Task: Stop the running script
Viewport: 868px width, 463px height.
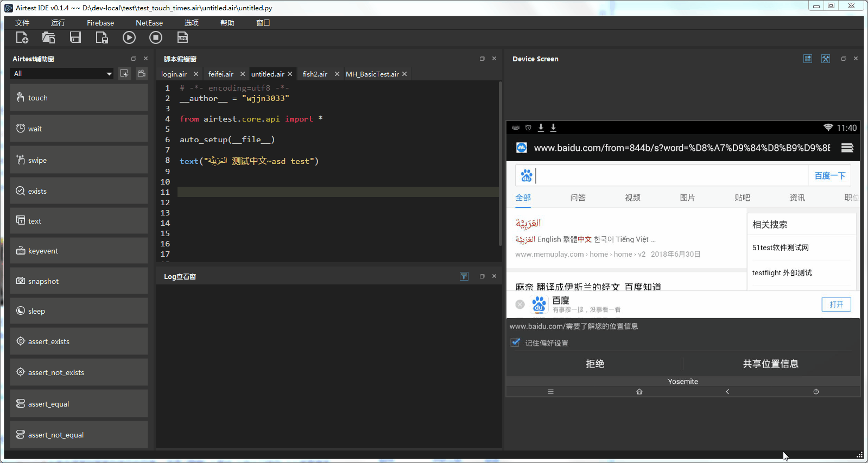Action: tap(156, 37)
